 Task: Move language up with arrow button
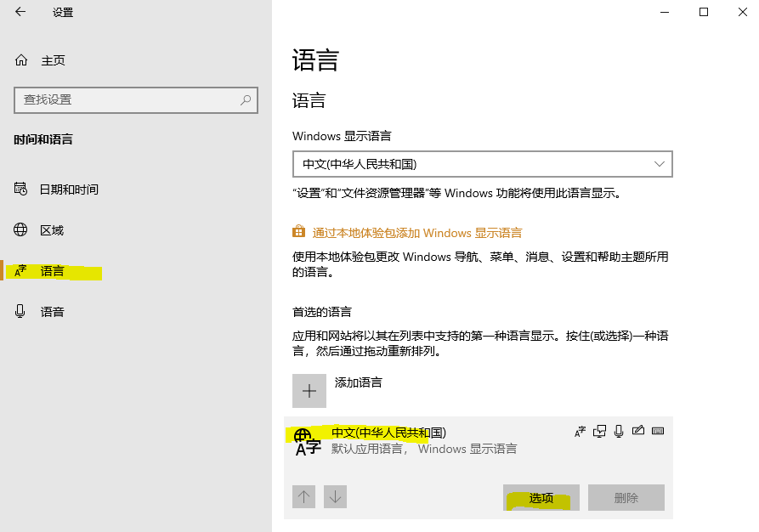(x=304, y=496)
